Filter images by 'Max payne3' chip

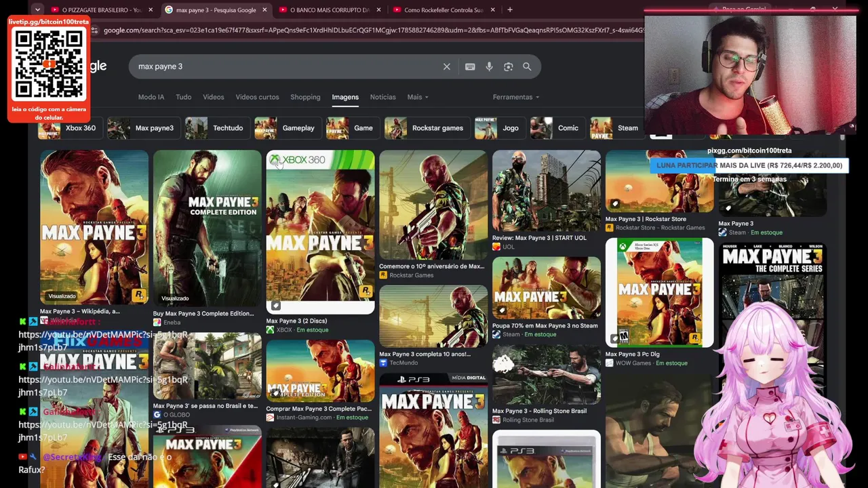143,128
